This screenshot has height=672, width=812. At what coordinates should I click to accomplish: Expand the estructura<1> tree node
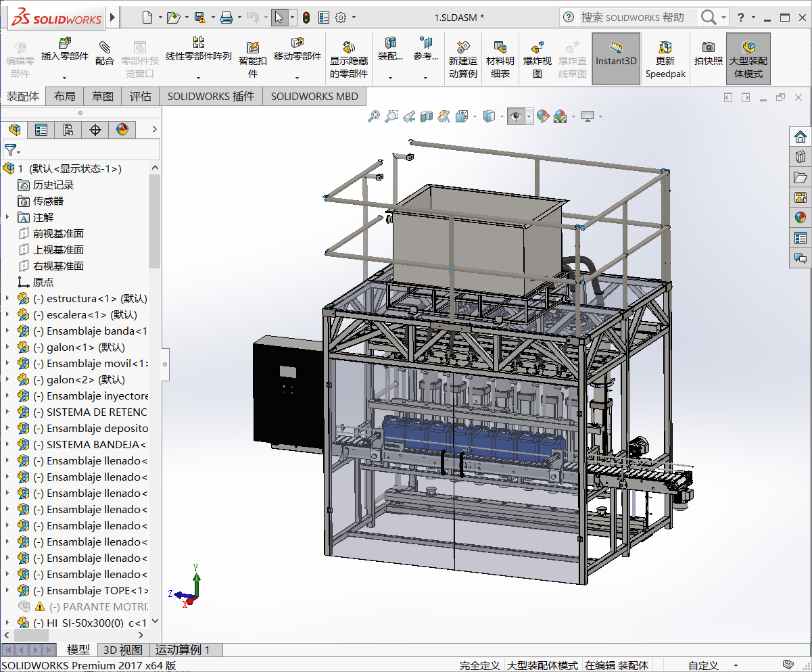(x=7, y=298)
